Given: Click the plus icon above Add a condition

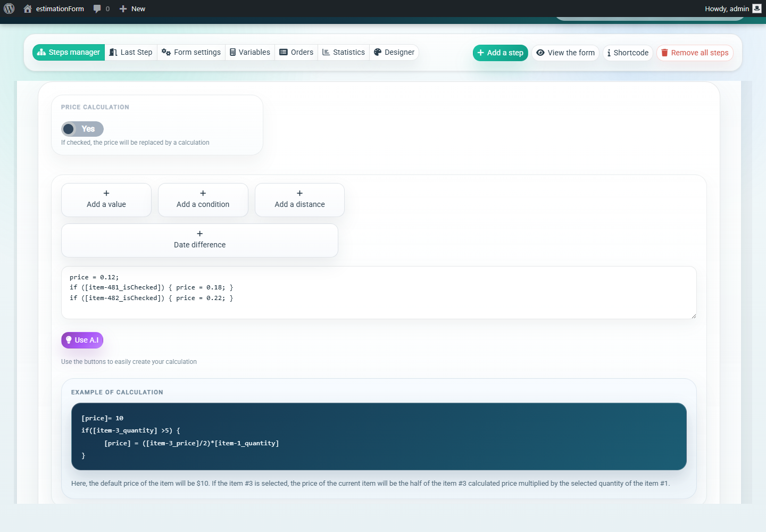Looking at the screenshot, I should [x=203, y=193].
